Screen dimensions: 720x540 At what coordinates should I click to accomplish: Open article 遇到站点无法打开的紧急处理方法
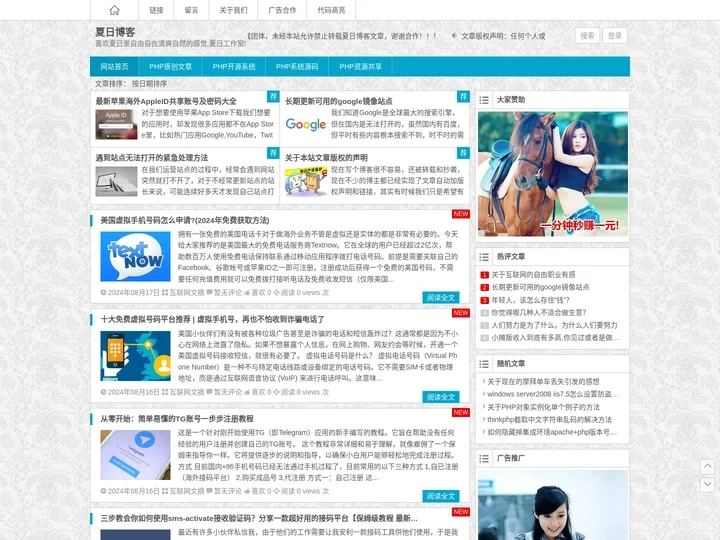point(152,158)
